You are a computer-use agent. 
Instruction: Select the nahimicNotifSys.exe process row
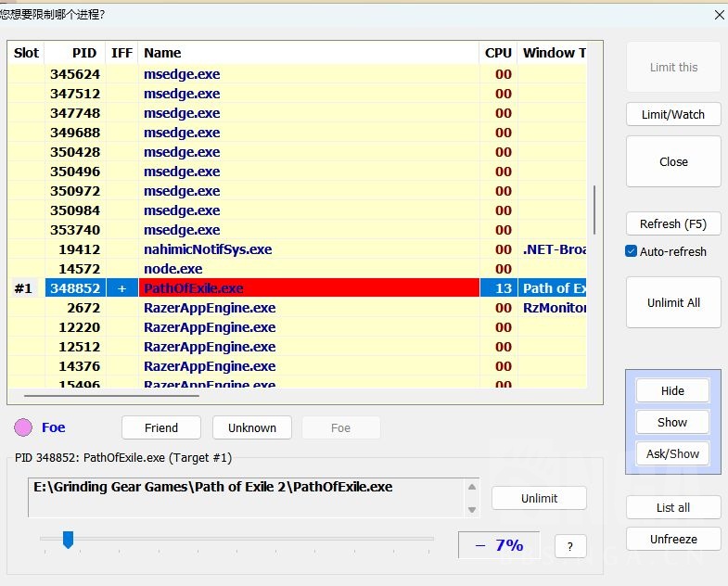(208, 249)
